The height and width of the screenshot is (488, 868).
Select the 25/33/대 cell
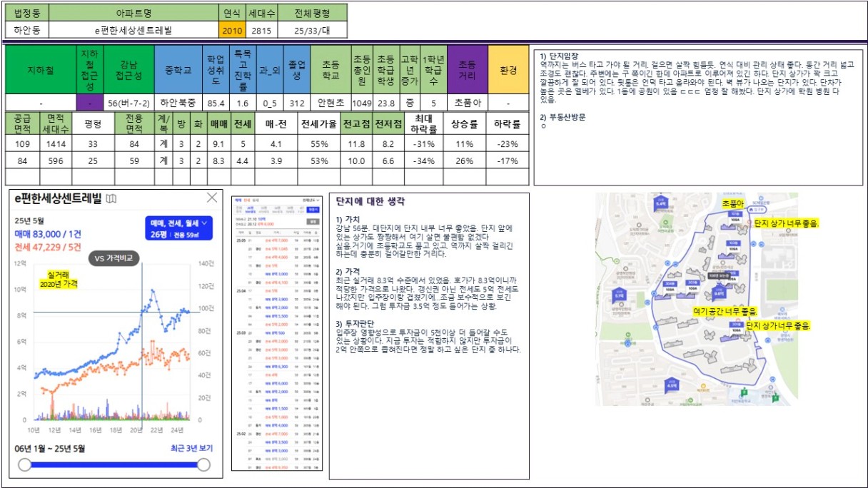pyautogui.click(x=312, y=31)
